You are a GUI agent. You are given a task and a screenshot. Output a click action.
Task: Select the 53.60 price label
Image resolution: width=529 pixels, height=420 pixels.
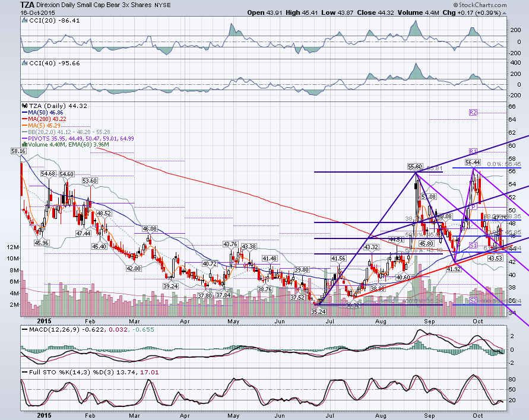90,181
